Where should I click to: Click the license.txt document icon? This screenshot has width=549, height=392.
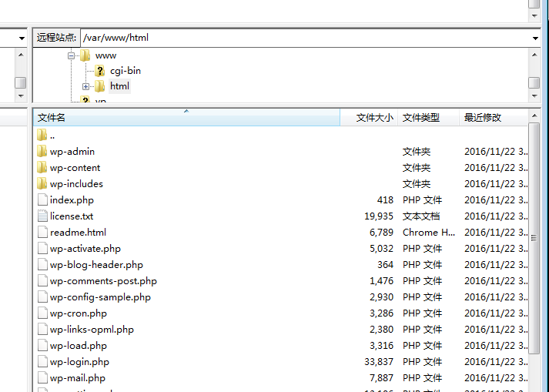[42, 216]
